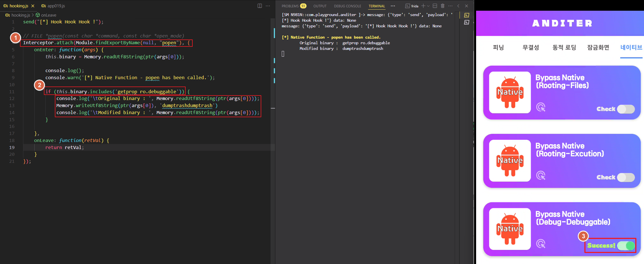Click the 'return retVal;' code line
This screenshot has height=264, width=644.
click(x=65, y=147)
